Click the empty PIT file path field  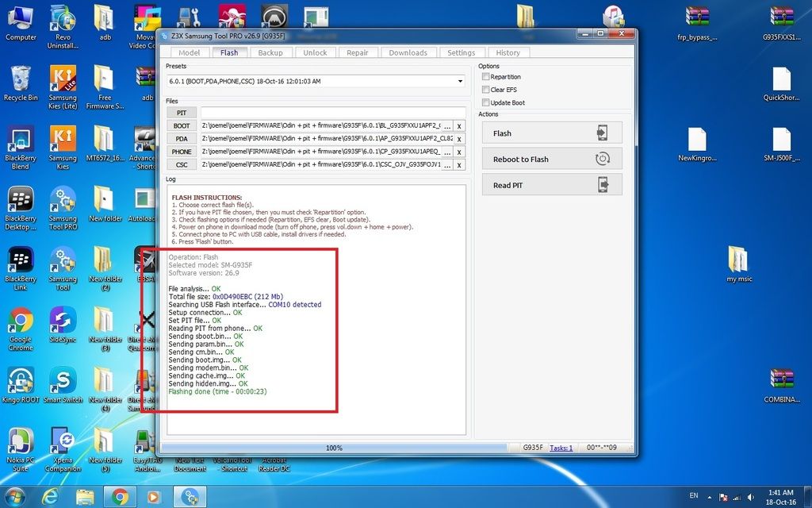click(333, 113)
